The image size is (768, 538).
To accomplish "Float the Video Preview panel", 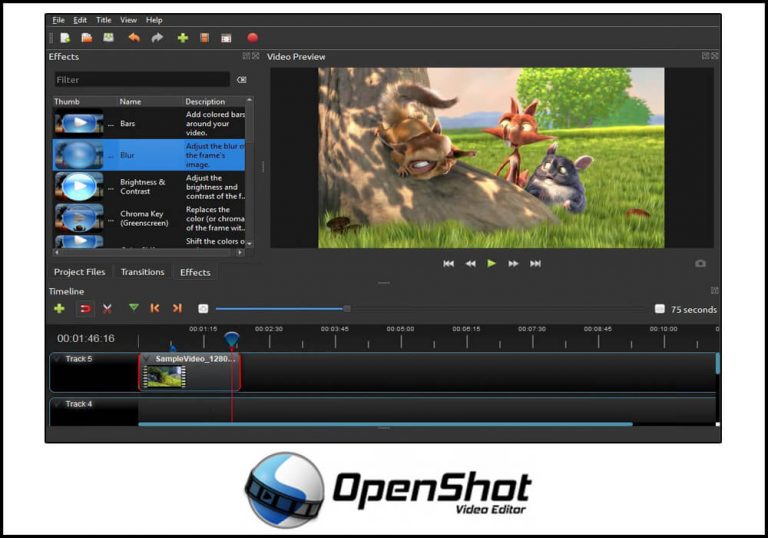I will tap(705, 56).
